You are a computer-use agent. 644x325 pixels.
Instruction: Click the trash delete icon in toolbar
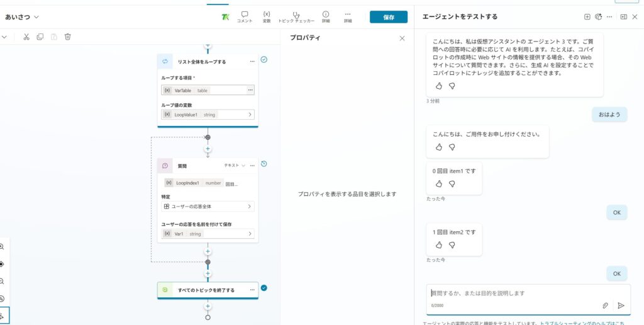coord(68,37)
